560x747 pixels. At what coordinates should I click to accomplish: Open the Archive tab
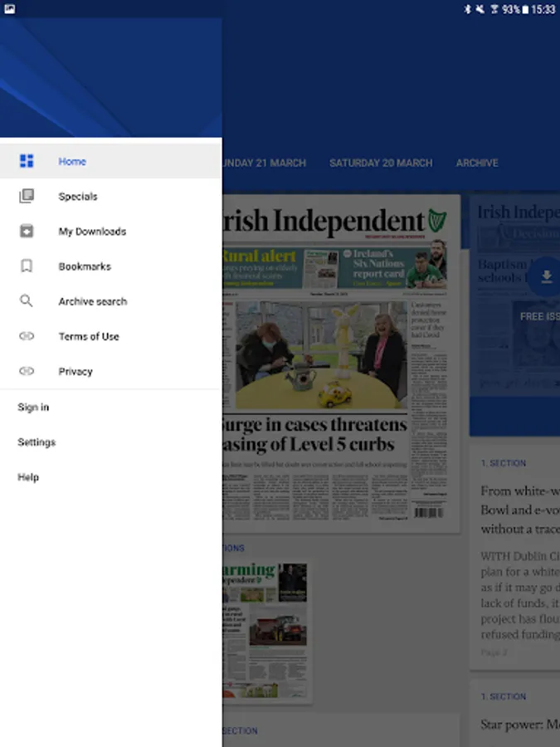(x=477, y=163)
